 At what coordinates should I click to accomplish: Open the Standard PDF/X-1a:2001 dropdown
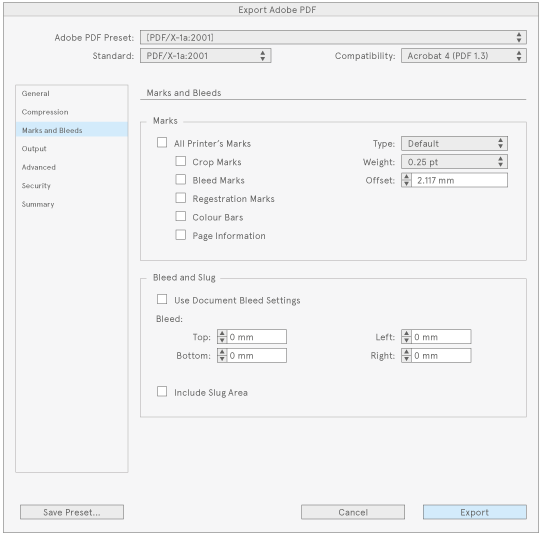[206, 56]
